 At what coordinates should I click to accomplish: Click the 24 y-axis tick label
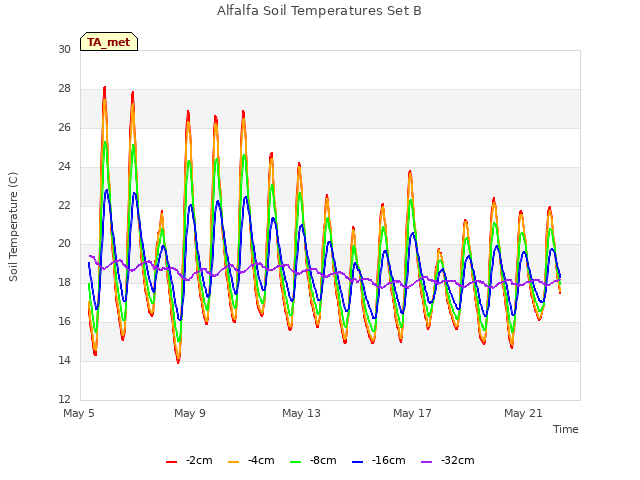click(x=64, y=167)
